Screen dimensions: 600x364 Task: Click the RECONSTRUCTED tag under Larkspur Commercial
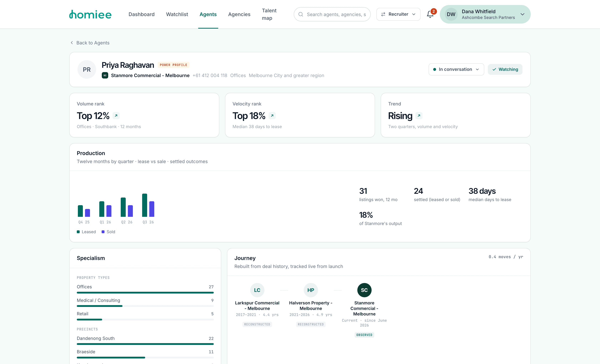pos(257,324)
